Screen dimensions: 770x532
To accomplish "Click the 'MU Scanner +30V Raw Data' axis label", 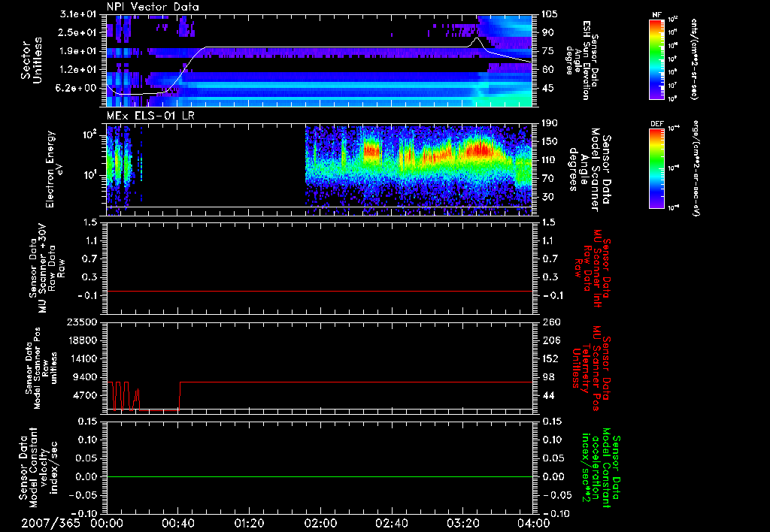I will pos(47,268).
